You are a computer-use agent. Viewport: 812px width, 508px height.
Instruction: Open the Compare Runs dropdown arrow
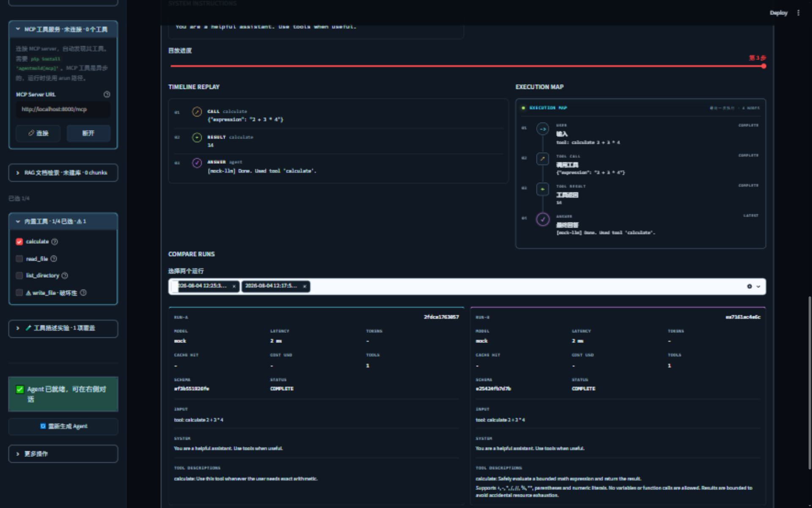(758, 287)
